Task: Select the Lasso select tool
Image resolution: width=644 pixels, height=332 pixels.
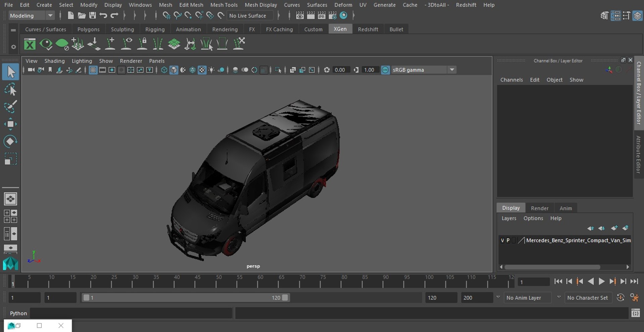Action: [10, 89]
